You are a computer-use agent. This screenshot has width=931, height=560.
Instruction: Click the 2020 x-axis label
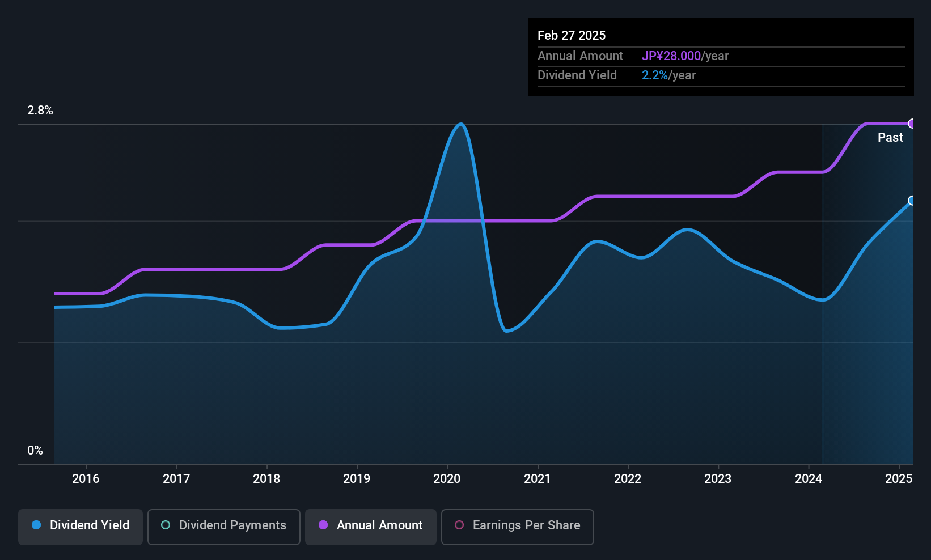[x=447, y=479]
